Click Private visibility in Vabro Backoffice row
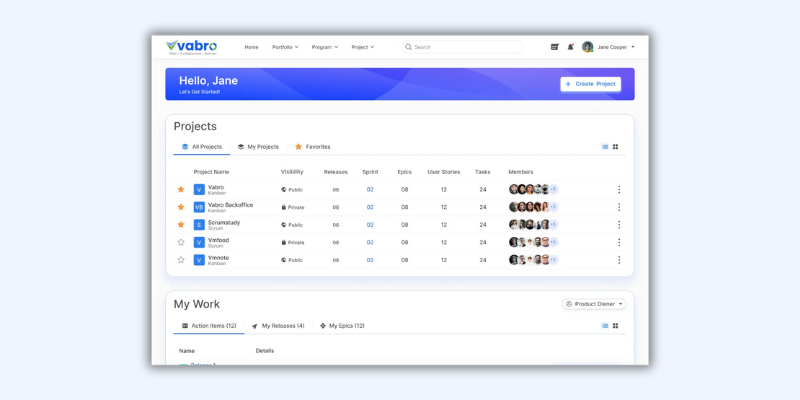The height and width of the screenshot is (400, 800). [x=293, y=207]
